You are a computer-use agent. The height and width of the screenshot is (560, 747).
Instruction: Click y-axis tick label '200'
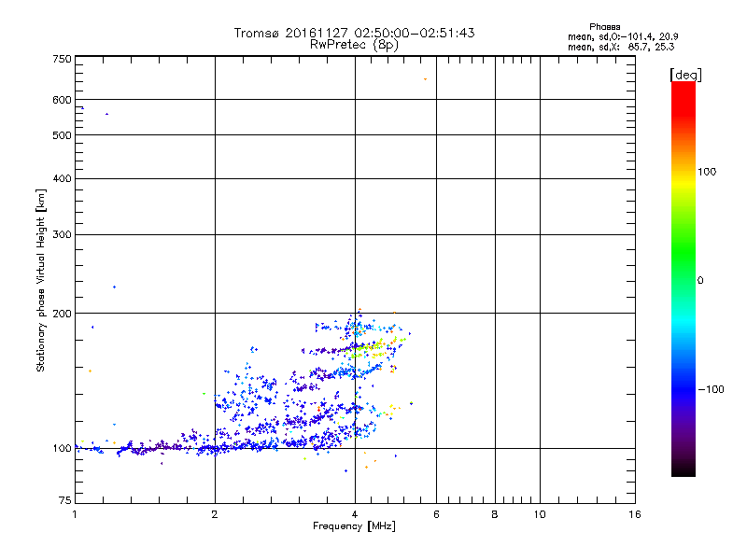62,314
